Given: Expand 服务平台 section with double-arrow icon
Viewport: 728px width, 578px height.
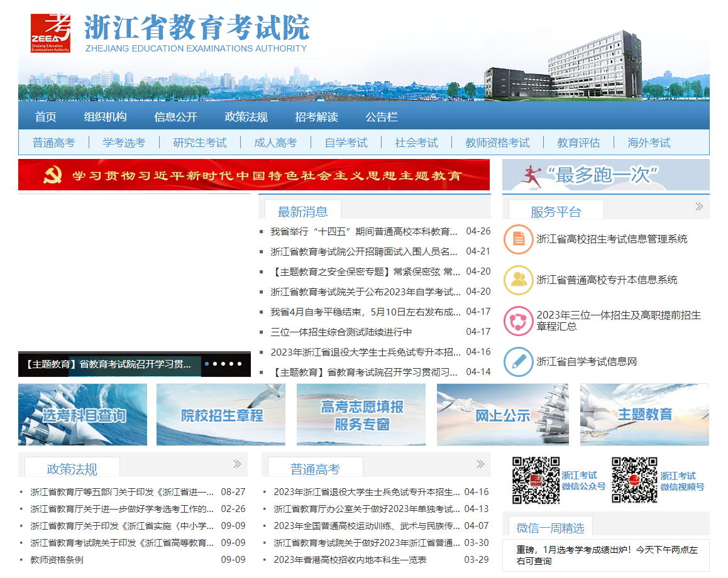Looking at the screenshot, I should coord(698,207).
